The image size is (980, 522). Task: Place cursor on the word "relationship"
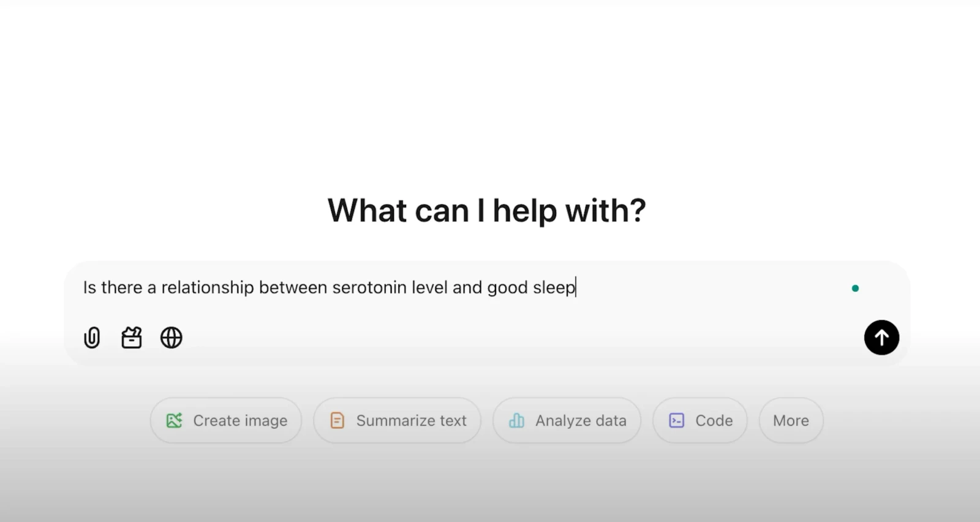click(x=208, y=287)
